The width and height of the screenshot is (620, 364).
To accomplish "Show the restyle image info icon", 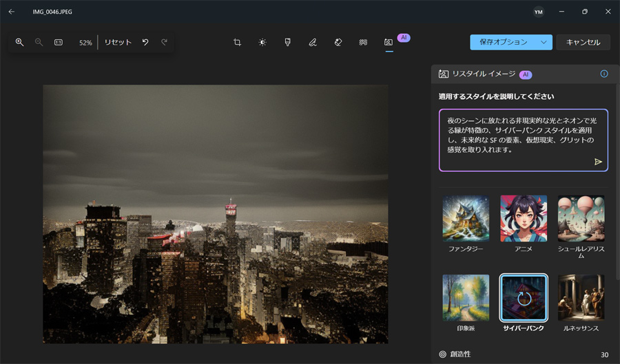I will point(603,74).
